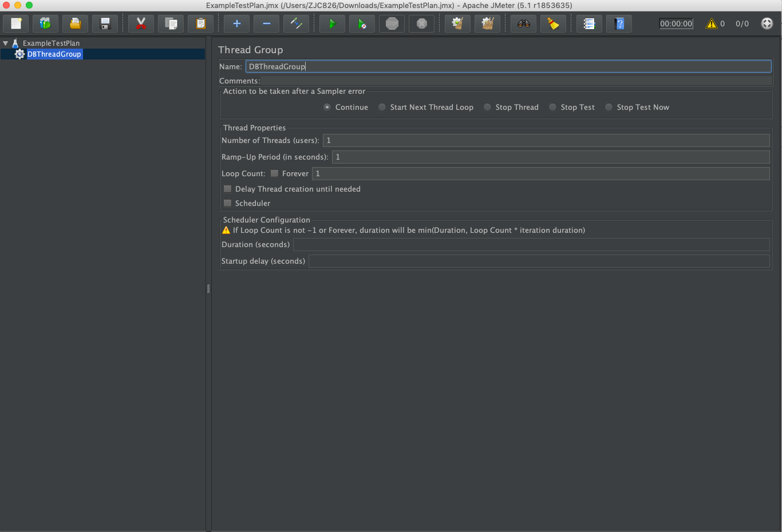Image resolution: width=782 pixels, height=532 pixels.
Task: Click the DBThreadGroup gear icon in the tree
Action: click(x=19, y=54)
